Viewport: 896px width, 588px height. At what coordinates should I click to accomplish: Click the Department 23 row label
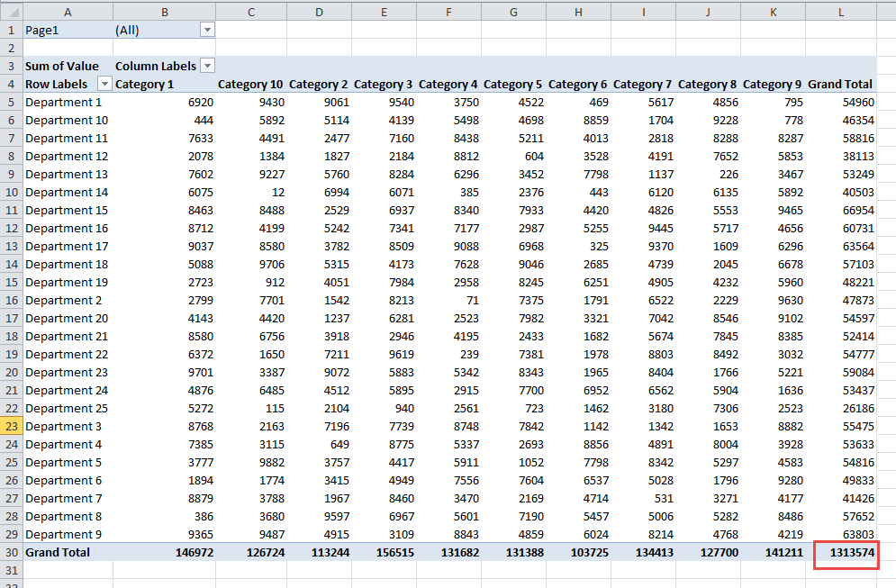pos(68,372)
